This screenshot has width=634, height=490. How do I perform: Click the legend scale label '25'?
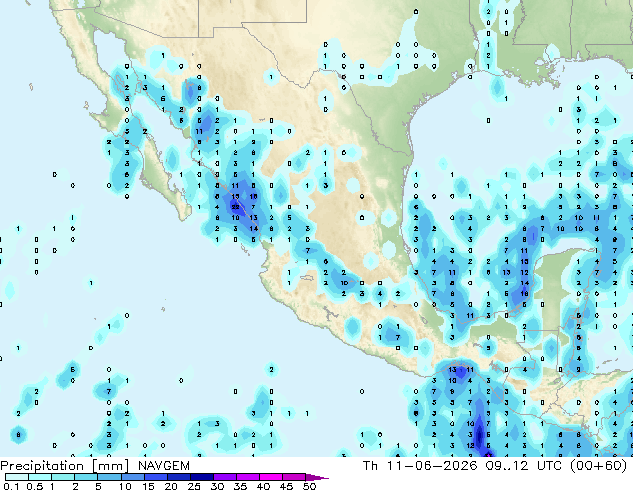pos(194,486)
